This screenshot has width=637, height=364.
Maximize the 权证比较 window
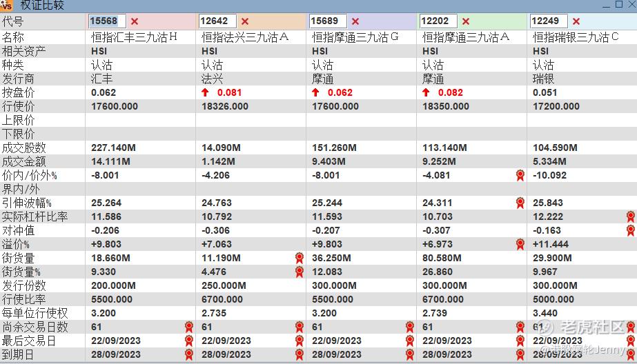tap(619, 5)
